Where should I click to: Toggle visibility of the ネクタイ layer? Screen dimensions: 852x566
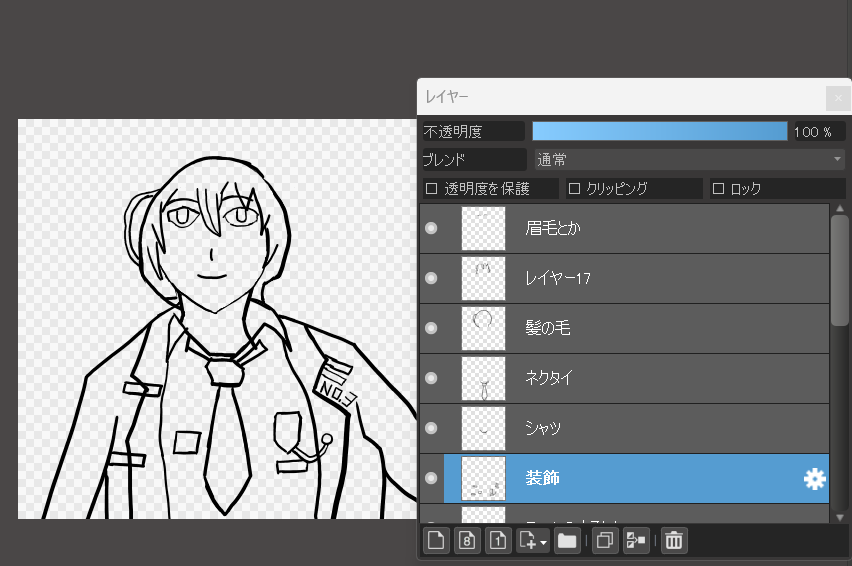point(431,378)
